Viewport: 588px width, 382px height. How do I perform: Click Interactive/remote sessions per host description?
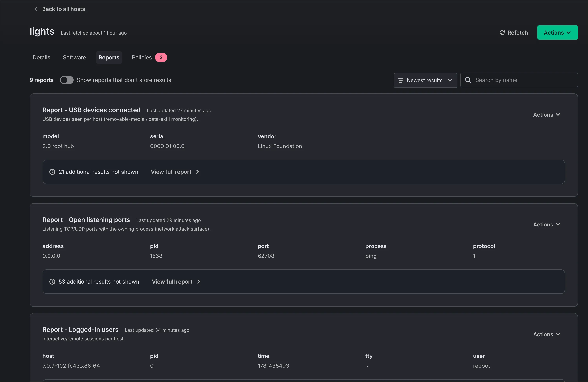(83, 339)
